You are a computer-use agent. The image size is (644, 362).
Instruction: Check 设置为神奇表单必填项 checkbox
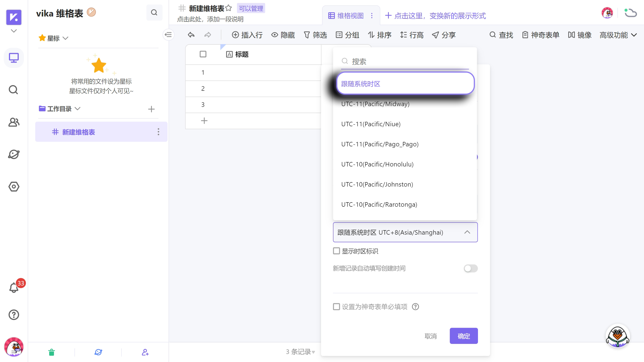(x=337, y=307)
